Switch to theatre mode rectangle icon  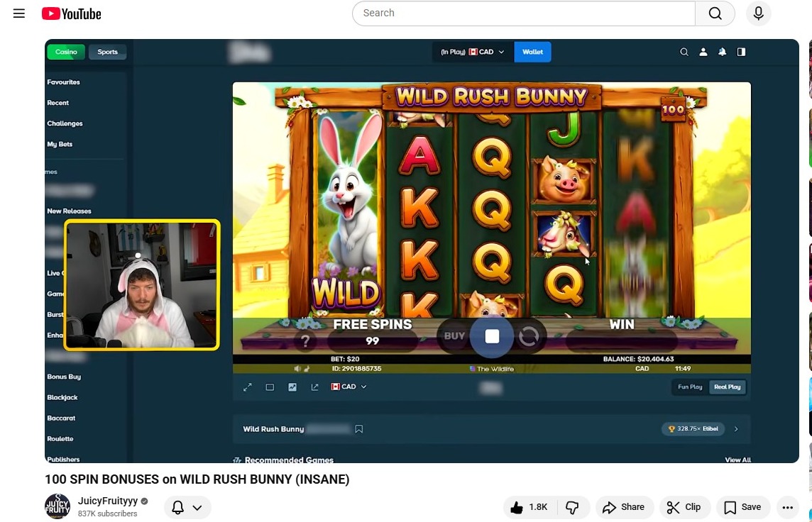(x=270, y=387)
